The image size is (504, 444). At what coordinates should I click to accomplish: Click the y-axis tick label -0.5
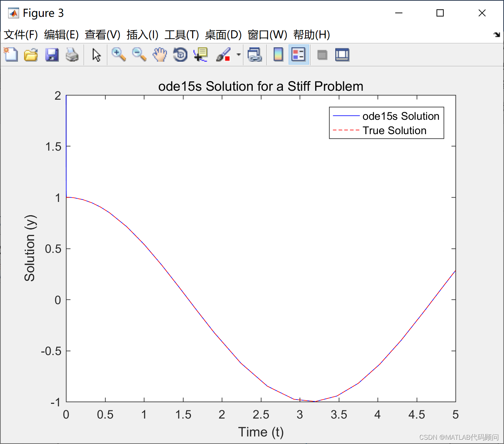coord(51,351)
